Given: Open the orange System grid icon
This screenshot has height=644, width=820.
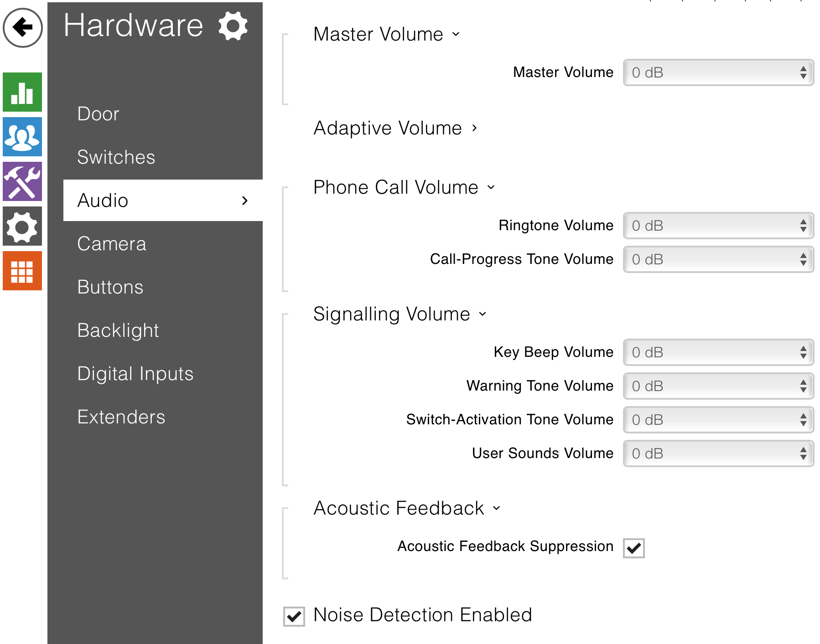Looking at the screenshot, I should click(22, 271).
